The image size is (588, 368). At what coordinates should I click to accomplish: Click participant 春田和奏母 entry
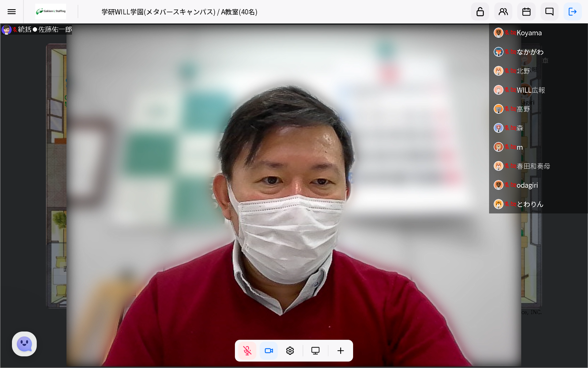click(533, 166)
